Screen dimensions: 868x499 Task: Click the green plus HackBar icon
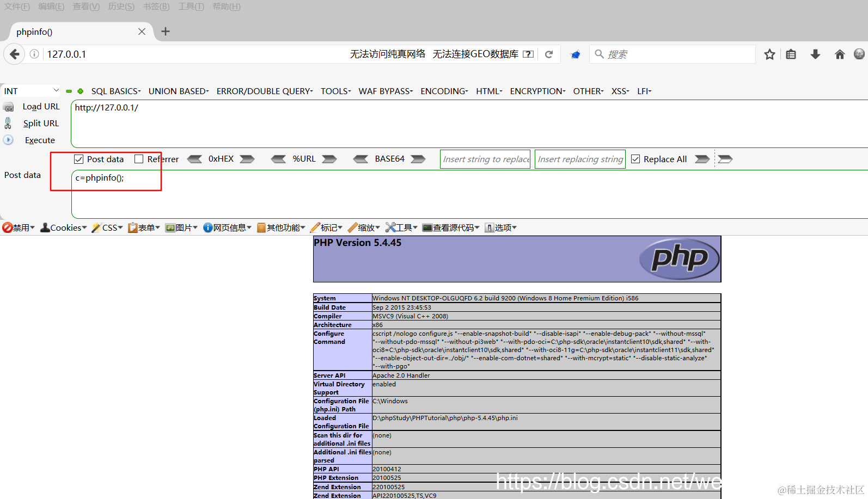80,91
